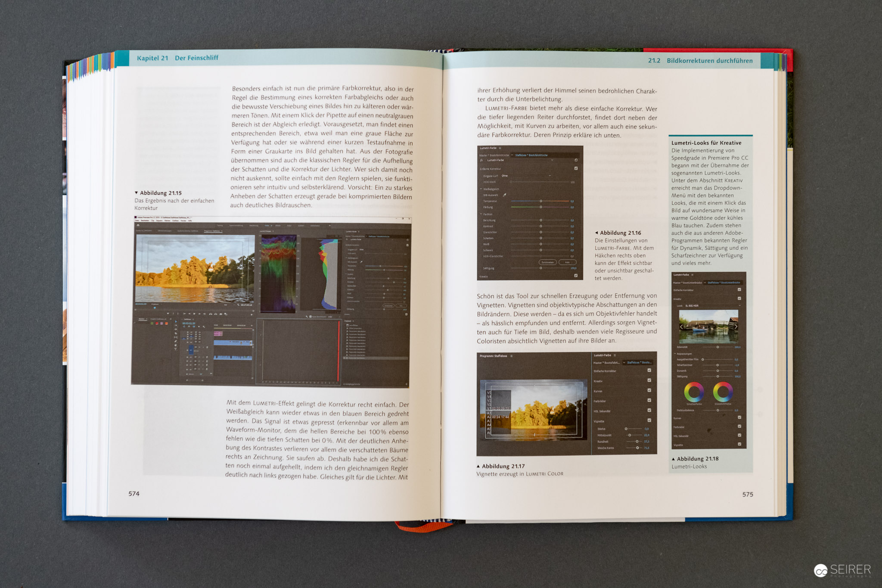Click the Rundheit slider handle
Screen dimensions: 882x588
(x=637, y=442)
